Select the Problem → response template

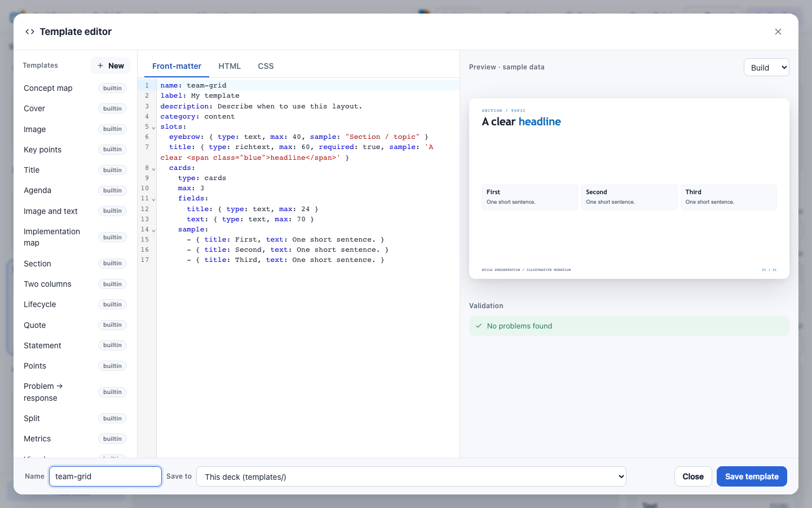75,392
